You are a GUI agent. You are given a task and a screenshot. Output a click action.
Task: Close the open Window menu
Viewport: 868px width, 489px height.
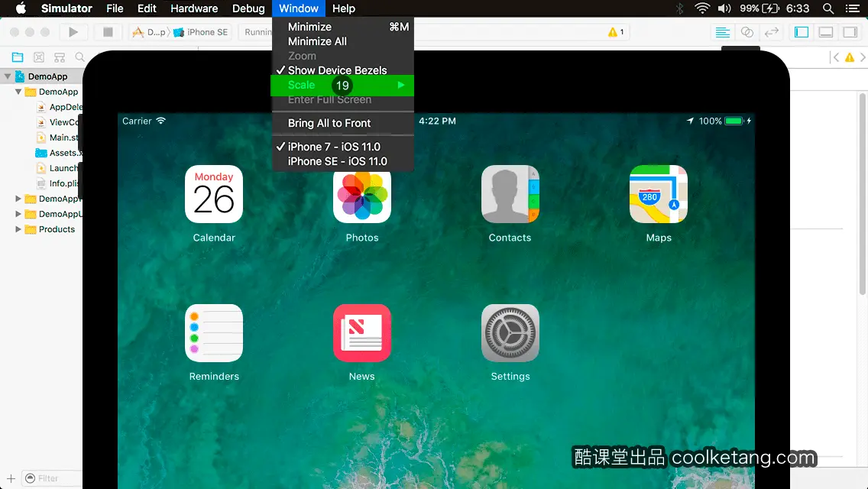[298, 8]
